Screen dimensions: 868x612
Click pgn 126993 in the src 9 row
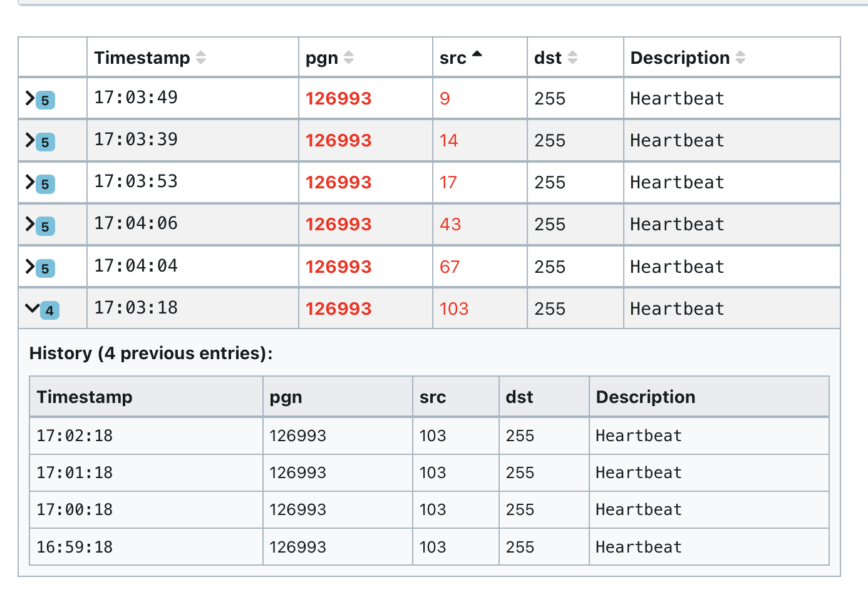(338, 98)
